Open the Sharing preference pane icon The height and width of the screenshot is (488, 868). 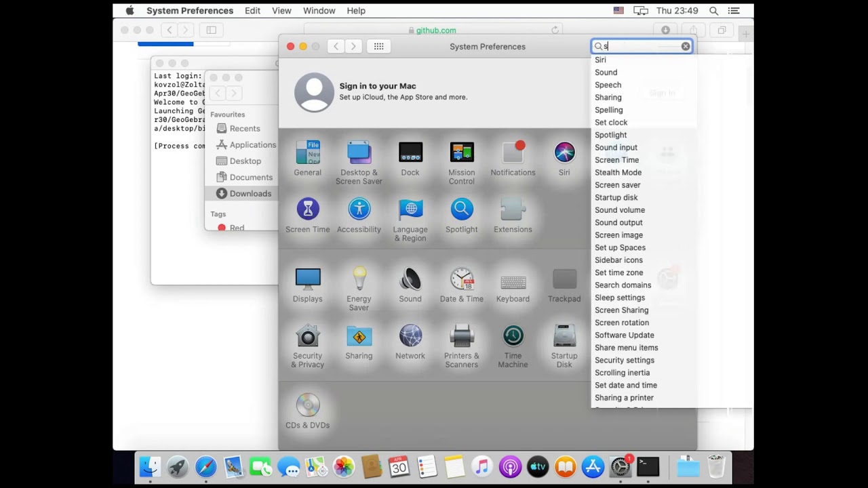point(359,335)
